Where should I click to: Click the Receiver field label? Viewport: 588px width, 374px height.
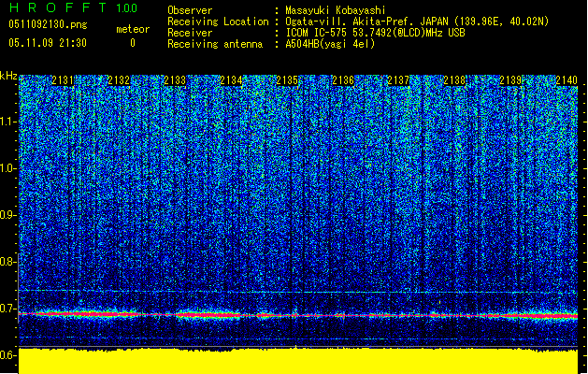190,33
